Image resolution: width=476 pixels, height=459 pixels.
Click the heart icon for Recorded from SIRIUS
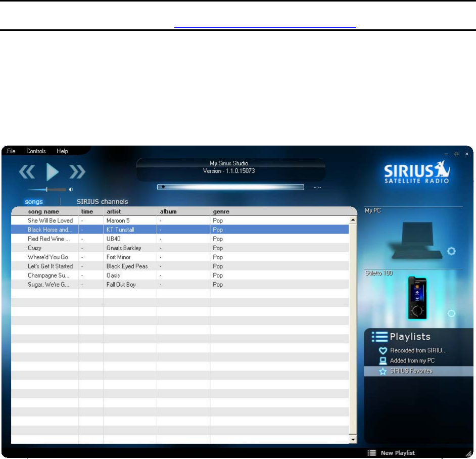pyautogui.click(x=383, y=350)
